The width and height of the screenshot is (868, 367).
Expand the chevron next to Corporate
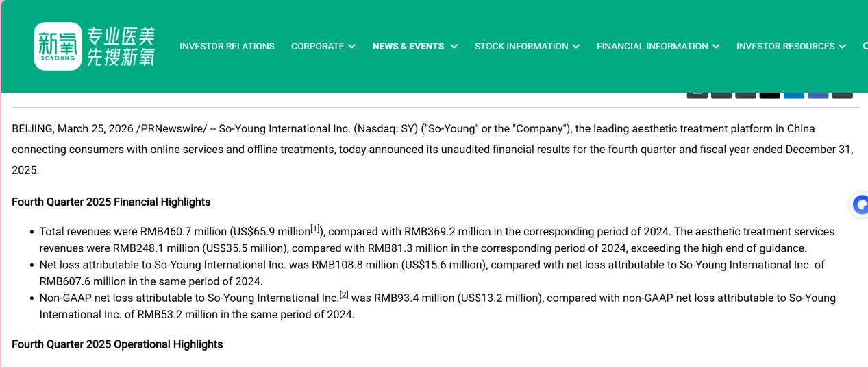click(351, 47)
